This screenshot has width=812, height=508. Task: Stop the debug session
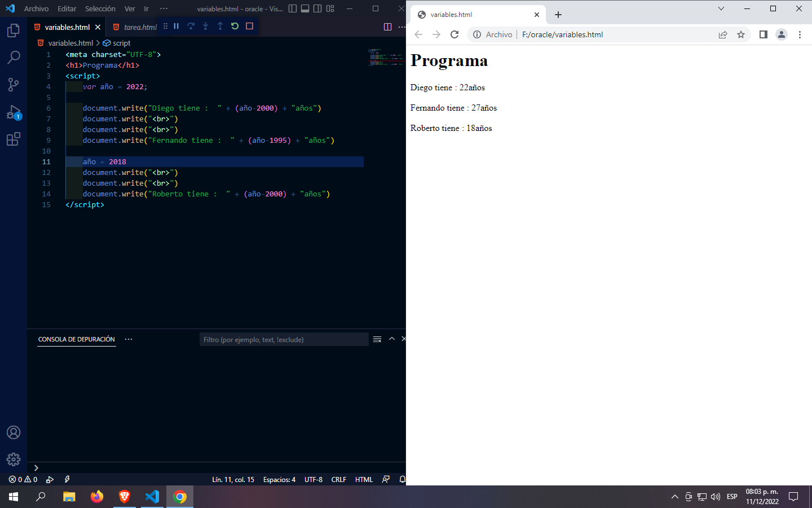(249, 26)
